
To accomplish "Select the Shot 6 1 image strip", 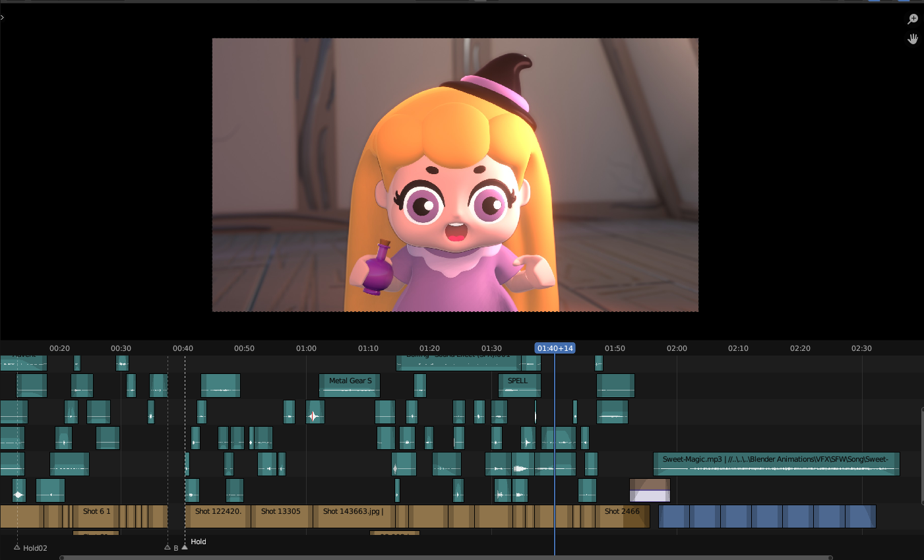I will tap(96, 516).
